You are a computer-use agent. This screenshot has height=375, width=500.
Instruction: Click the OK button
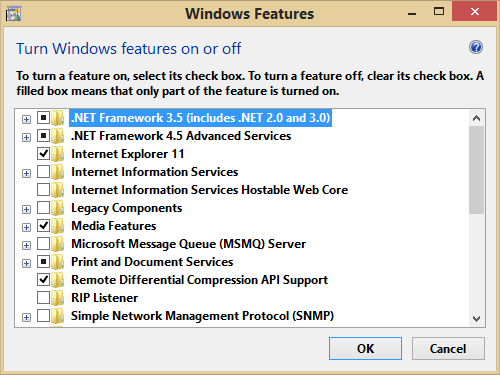tap(365, 348)
